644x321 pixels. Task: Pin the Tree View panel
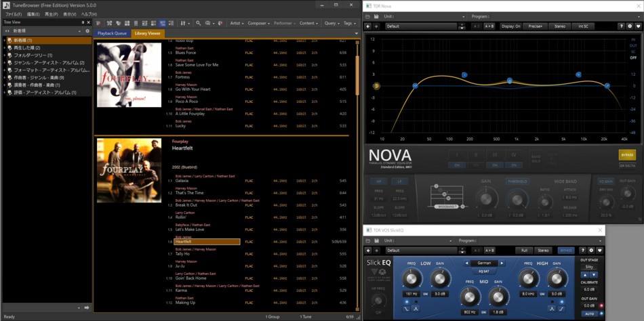point(83,22)
